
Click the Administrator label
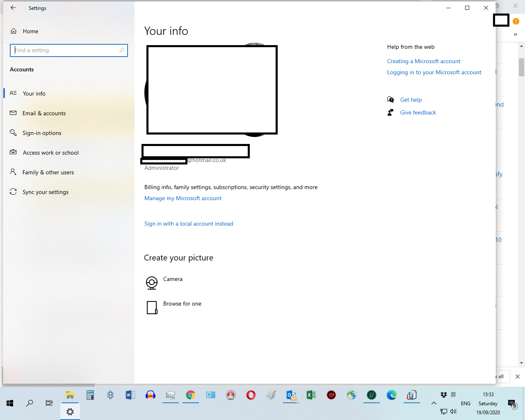coord(162,168)
